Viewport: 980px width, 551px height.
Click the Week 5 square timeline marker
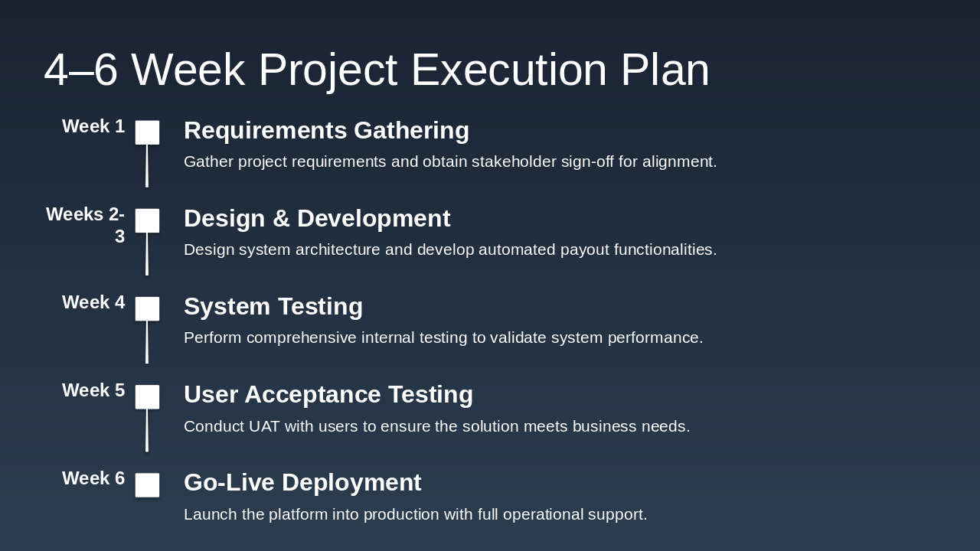148,396
